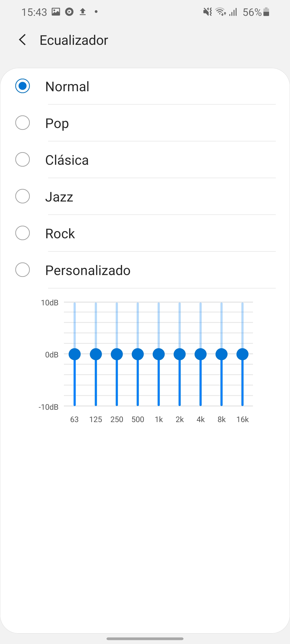Tap the 1k band slider knob

click(159, 354)
